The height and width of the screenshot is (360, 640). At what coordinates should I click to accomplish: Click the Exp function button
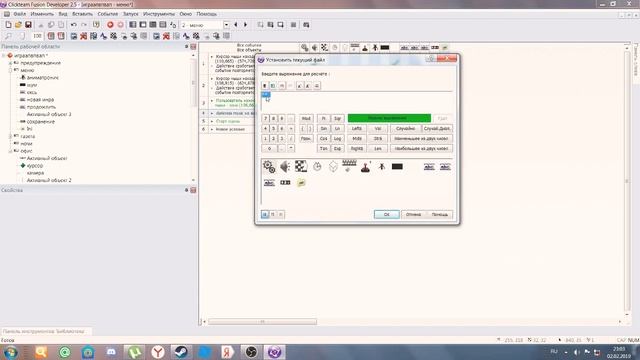338,149
